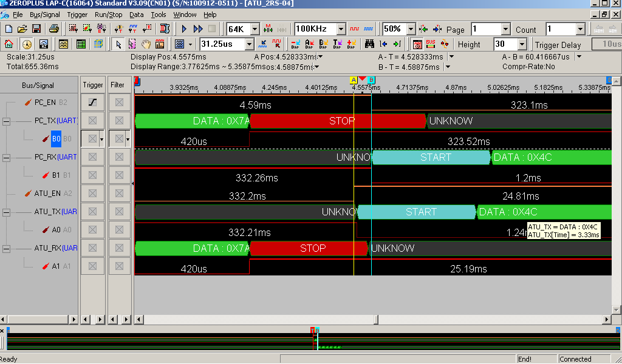
Task: Open the 64K memory depth dropdown
Action: [255, 29]
